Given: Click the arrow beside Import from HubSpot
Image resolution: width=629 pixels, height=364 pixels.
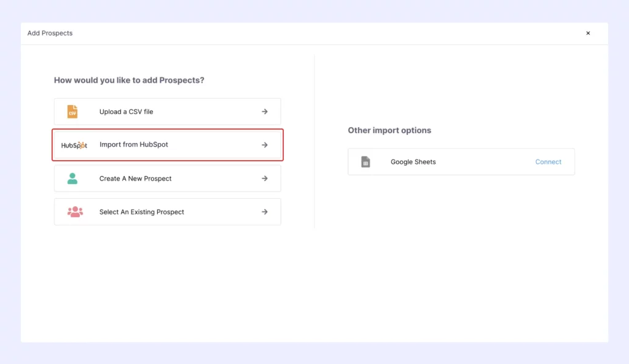Looking at the screenshot, I should click(265, 145).
